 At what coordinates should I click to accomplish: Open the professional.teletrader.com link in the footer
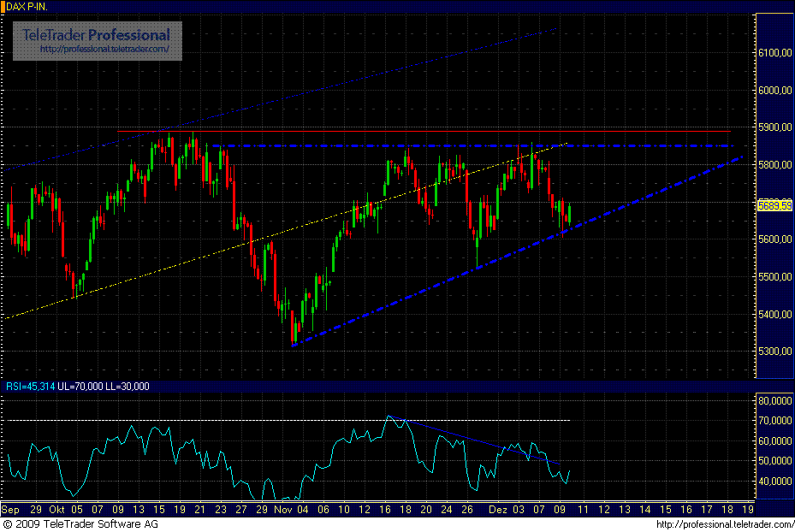pos(725,524)
